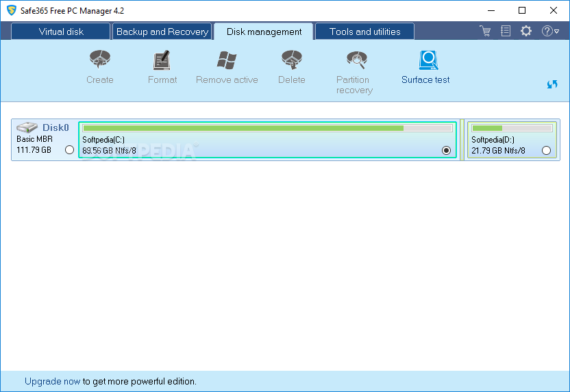
Task: Open the Tools and utilities tab
Action: click(x=364, y=32)
